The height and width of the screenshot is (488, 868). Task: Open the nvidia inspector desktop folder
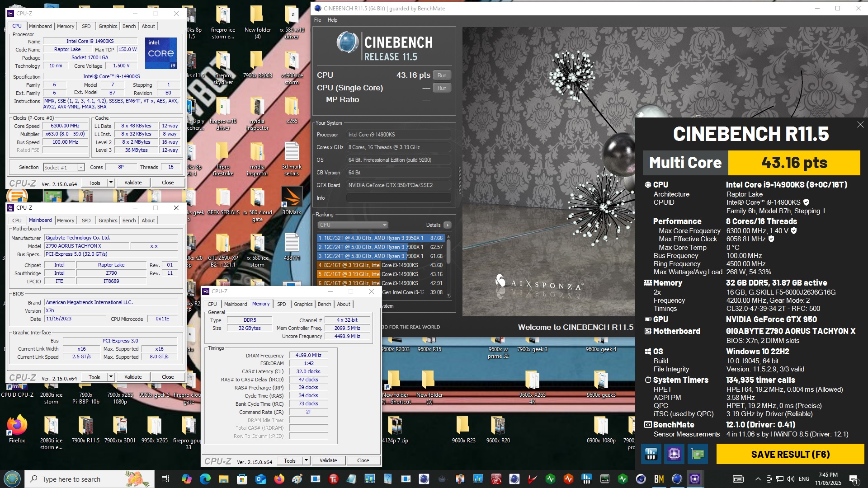point(257,113)
